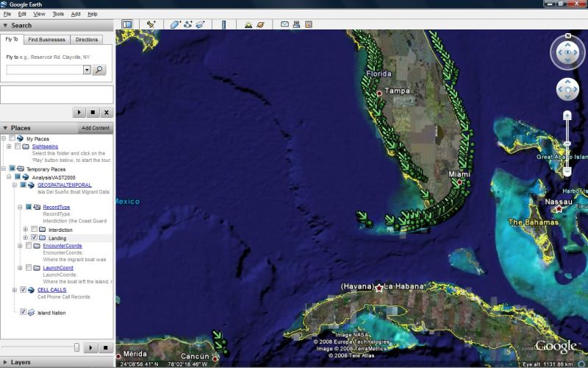Click the hand center of the move joystick
This screenshot has width=588, height=368.
(x=567, y=89)
